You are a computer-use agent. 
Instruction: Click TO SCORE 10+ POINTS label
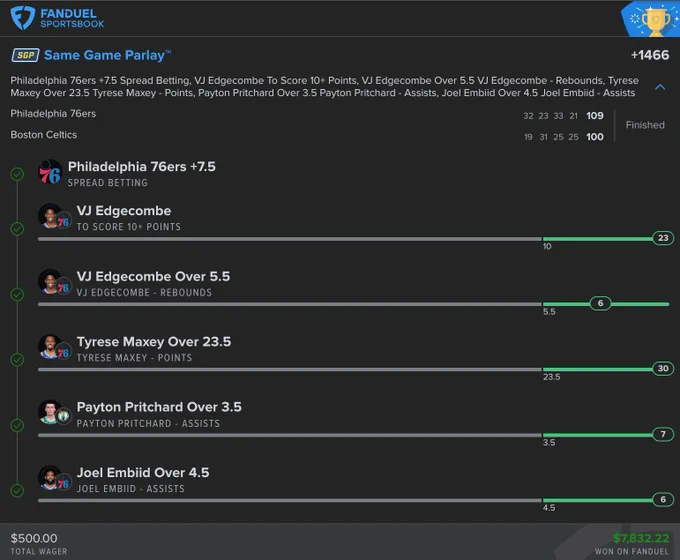[x=128, y=227]
